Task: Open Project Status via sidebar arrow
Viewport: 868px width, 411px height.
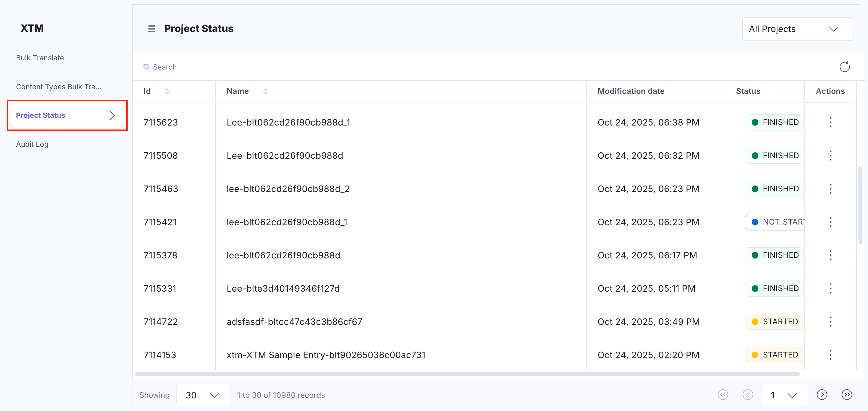Action: tap(112, 115)
